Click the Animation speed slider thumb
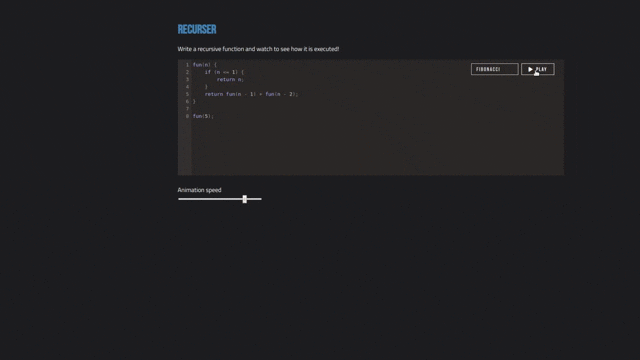The image size is (640, 360). (x=244, y=199)
